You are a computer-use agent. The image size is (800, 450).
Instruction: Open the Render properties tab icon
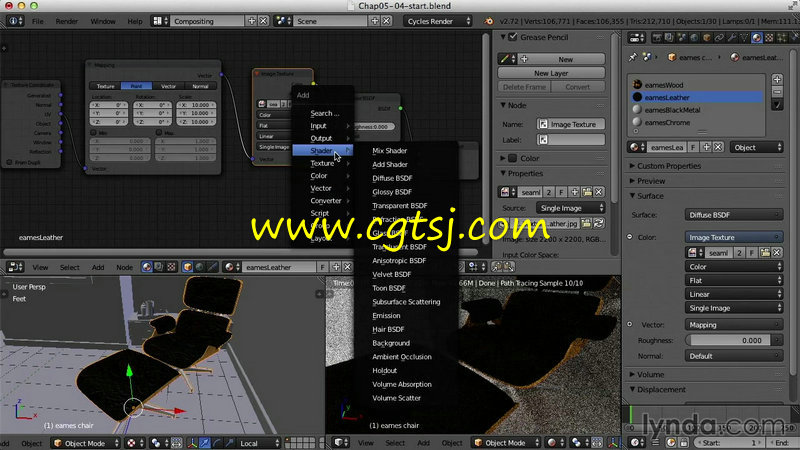[x=657, y=37]
